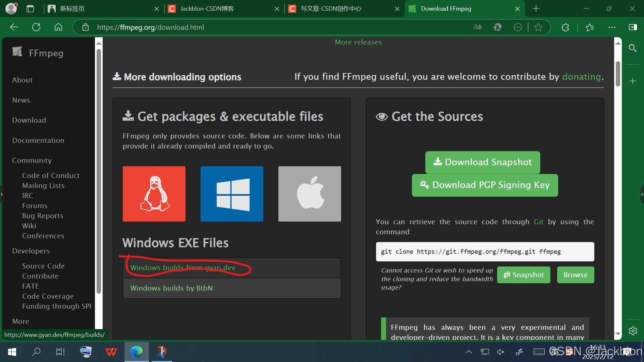Open Documentation in the FFmpeg sidebar
The height and width of the screenshot is (362, 644).
pyautogui.click(x=38, y=140)
